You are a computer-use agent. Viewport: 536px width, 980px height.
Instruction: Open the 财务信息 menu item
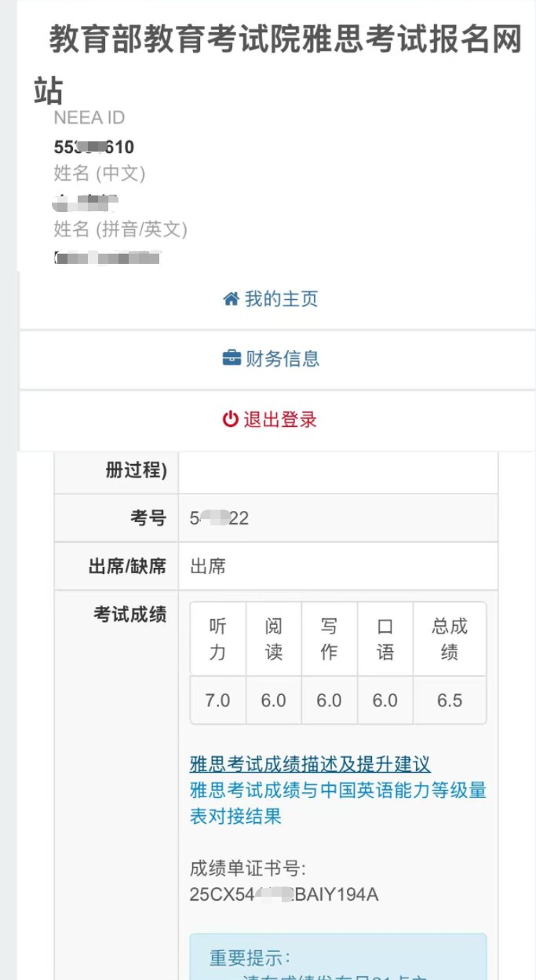click(272, 360)
